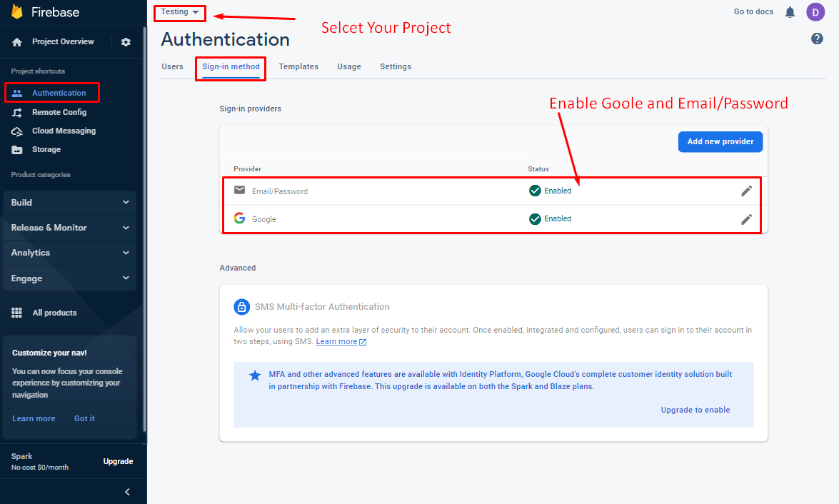The width and height of the screenshot is (839, 504).
Task: Click the Remote Config sidebar icon
Action: point(17,112)
